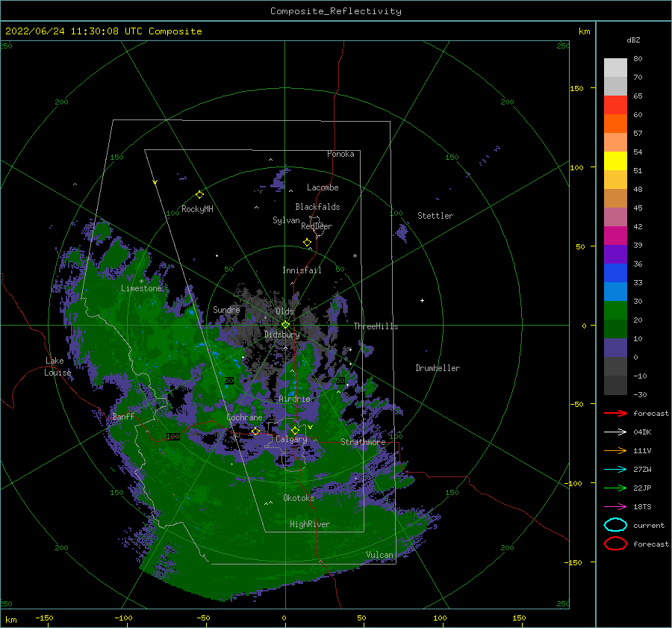Click the white 04DK arrow in legend
672x628 pixels.
615,432
